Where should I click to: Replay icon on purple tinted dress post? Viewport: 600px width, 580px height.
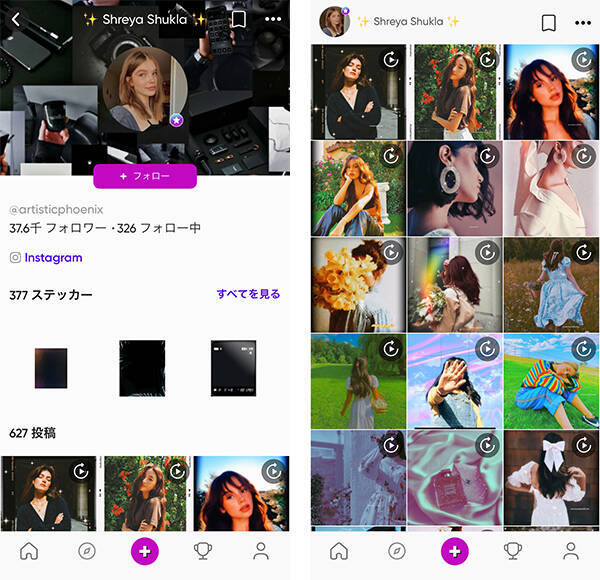(391, 445)
